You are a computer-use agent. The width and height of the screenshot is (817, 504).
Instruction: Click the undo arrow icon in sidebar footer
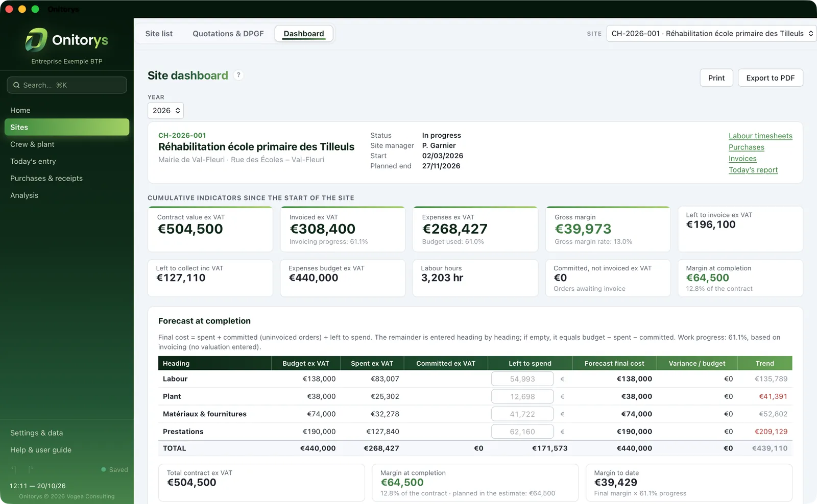pos(14,469)
